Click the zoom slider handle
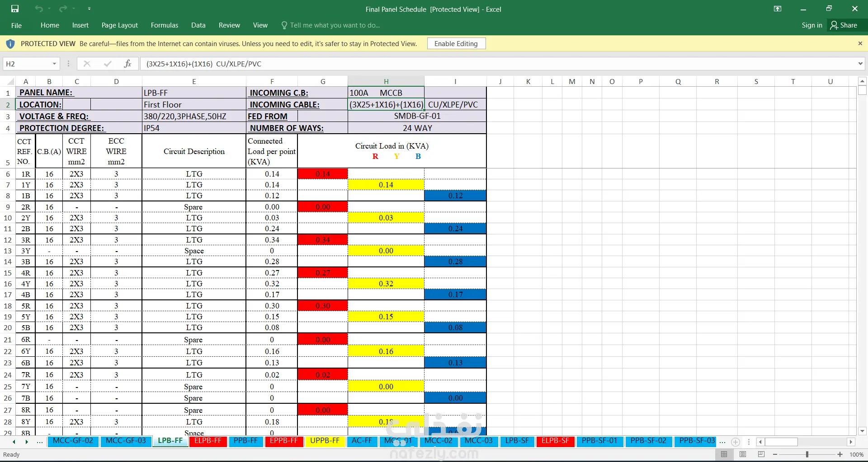 click(807, 454)
